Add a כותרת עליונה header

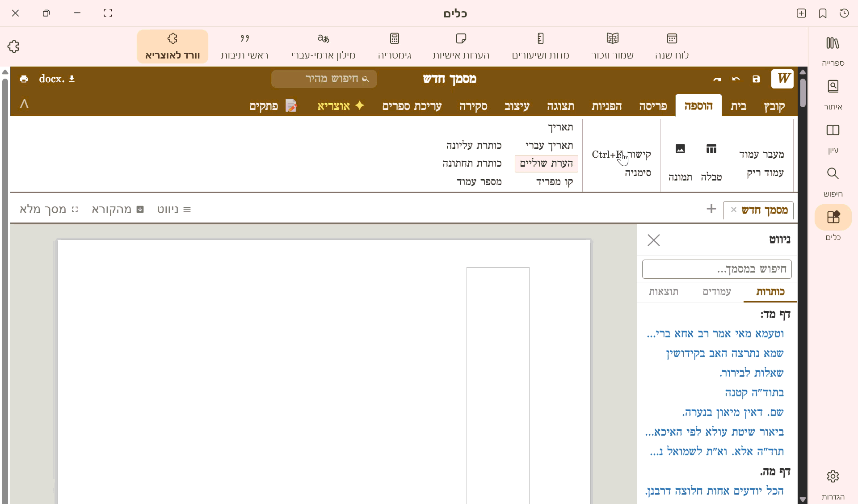pos(474,146)
